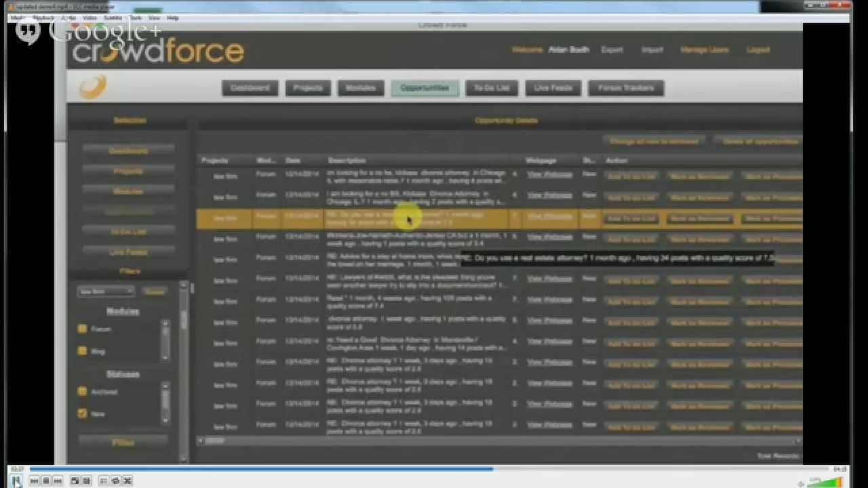
Task: Click the Statuses list down scroll arrow
Action: click(x=165, y=420)
